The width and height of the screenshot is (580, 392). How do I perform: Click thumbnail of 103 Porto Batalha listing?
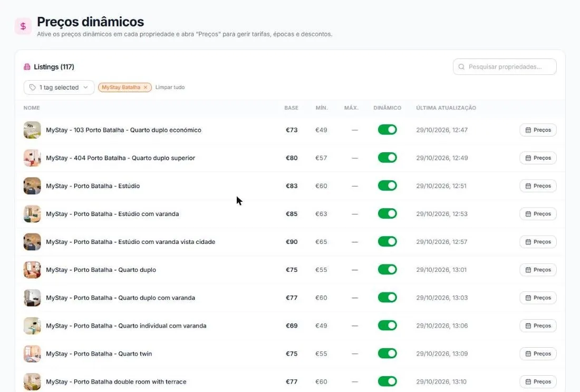[x=32, y=130]
